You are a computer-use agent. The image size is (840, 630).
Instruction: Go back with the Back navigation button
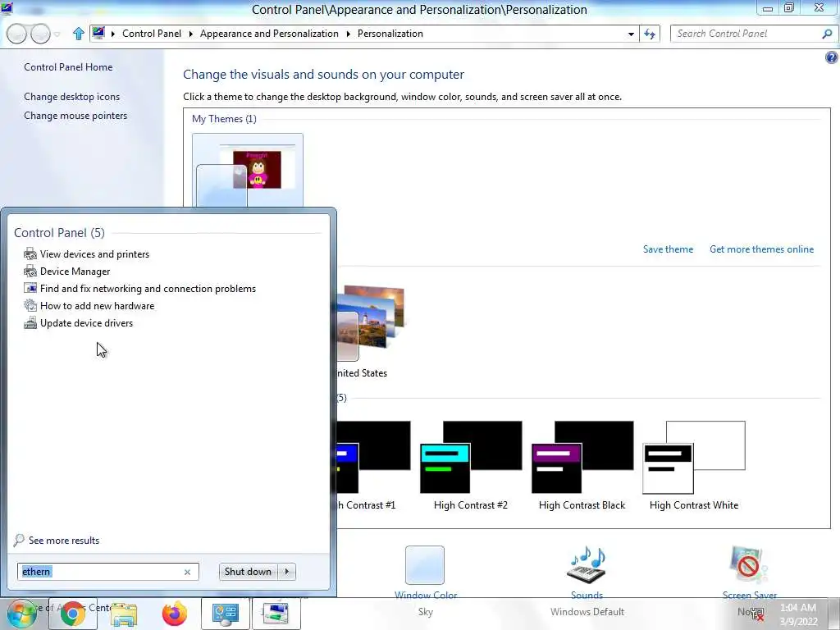tap(16, 34)
